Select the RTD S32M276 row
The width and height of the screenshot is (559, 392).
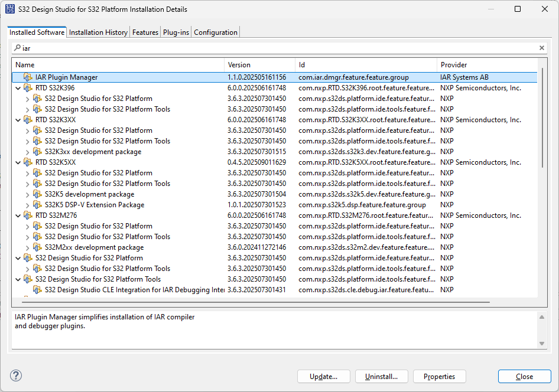[275, 215]
